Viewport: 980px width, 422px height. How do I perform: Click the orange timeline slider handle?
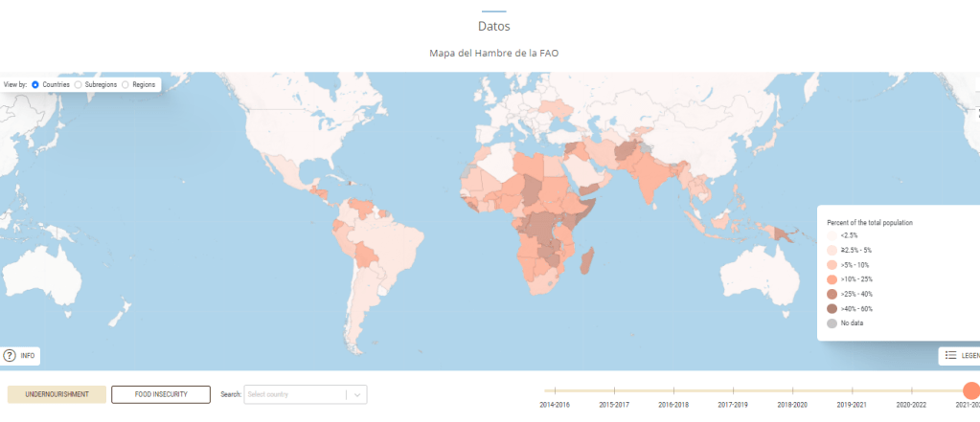(x=969, y=390)
